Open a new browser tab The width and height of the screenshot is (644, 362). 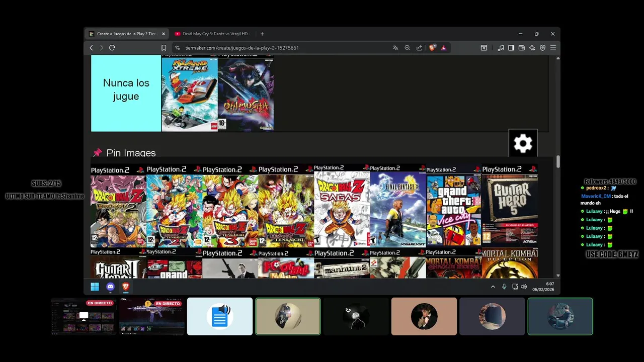click(262, 34)
